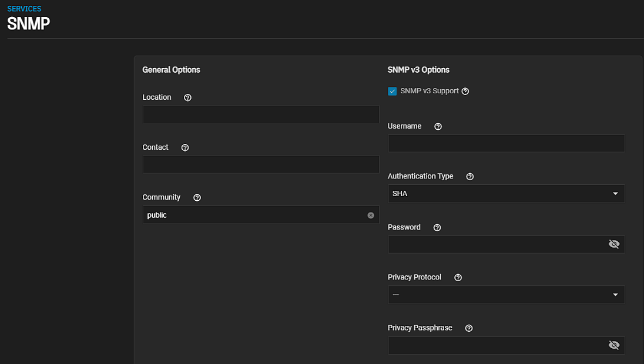The height and width of the screenshot is (364, 644).
Task: Click the Username input field
Action: [506, 143]
